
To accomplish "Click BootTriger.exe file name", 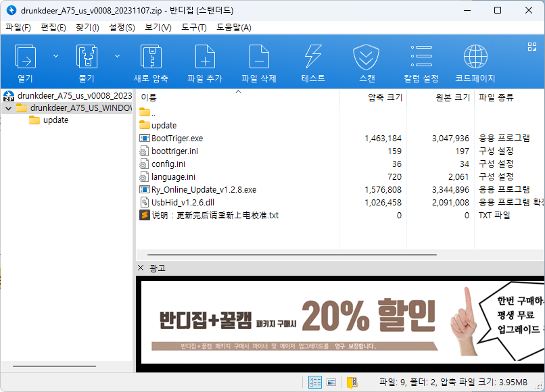I will pyautogui.click(x=177, y=139).
